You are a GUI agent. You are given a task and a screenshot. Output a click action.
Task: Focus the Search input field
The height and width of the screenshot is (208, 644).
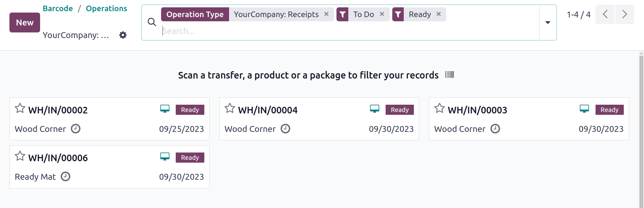pyautogui.click(x=349, y=31)
